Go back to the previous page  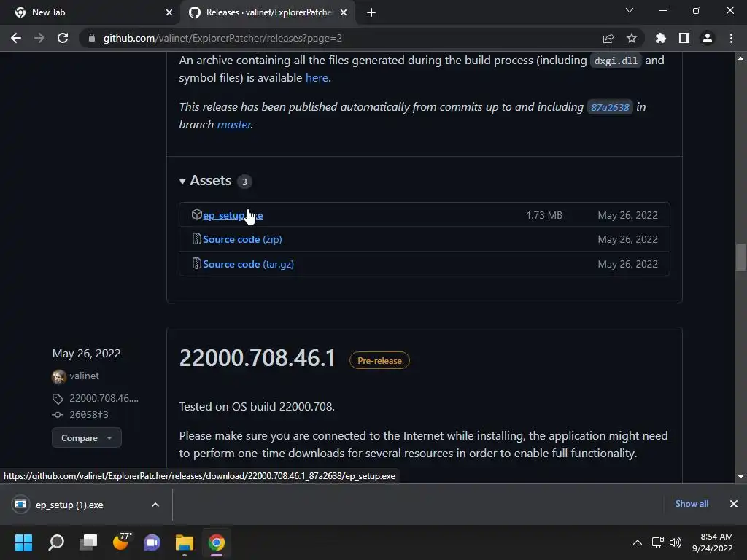(x=16, y=38)
